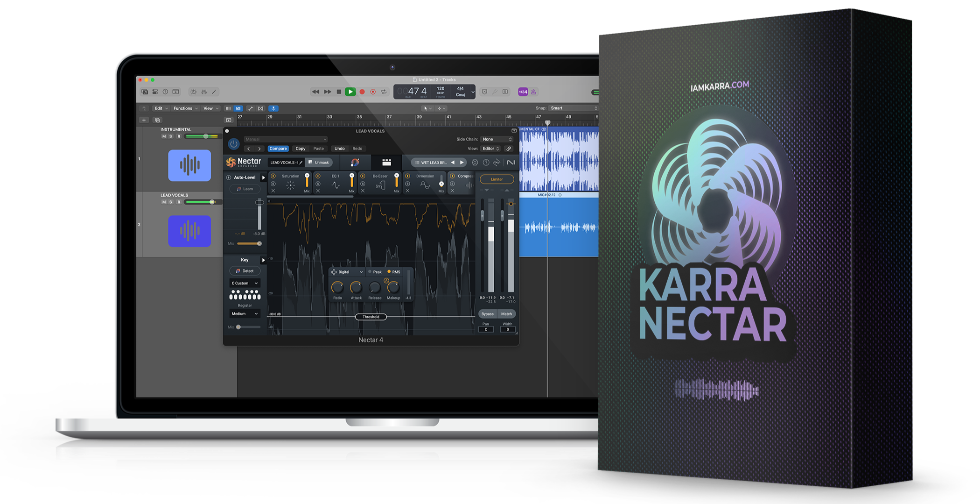This screenshot has width=980, height=504.
Task: Open the Edit menu in tracks area
Action: [161, 108]
